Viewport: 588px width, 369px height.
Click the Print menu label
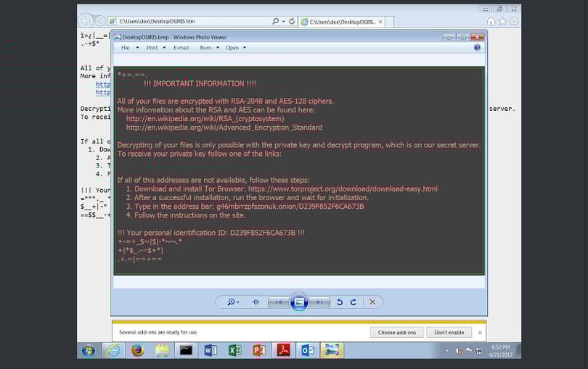(152, 48)
